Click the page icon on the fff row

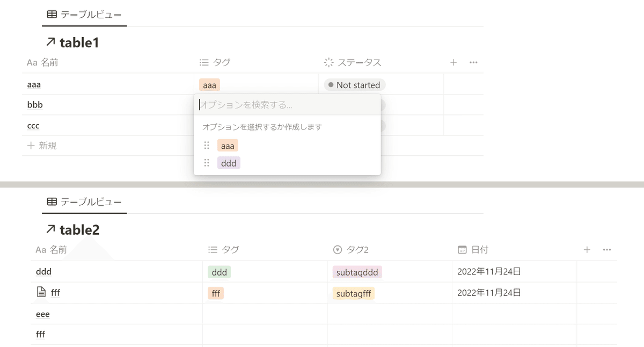(x=41, y=293)
